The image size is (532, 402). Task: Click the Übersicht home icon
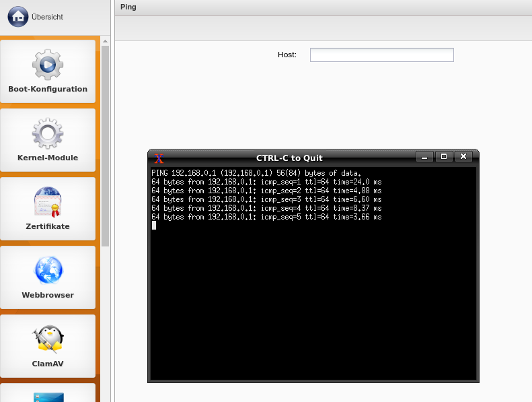pos(18,16)
